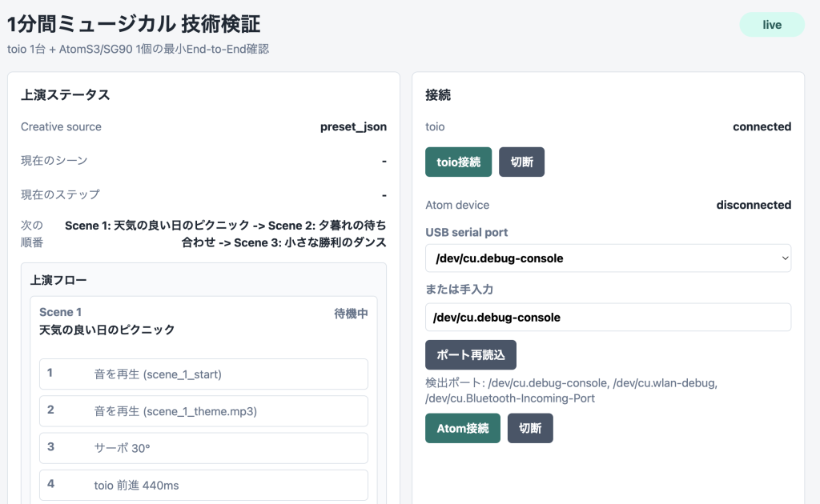820x504 pixels.
Task: Click the live status badge
Action: click(x=771, y=25)
